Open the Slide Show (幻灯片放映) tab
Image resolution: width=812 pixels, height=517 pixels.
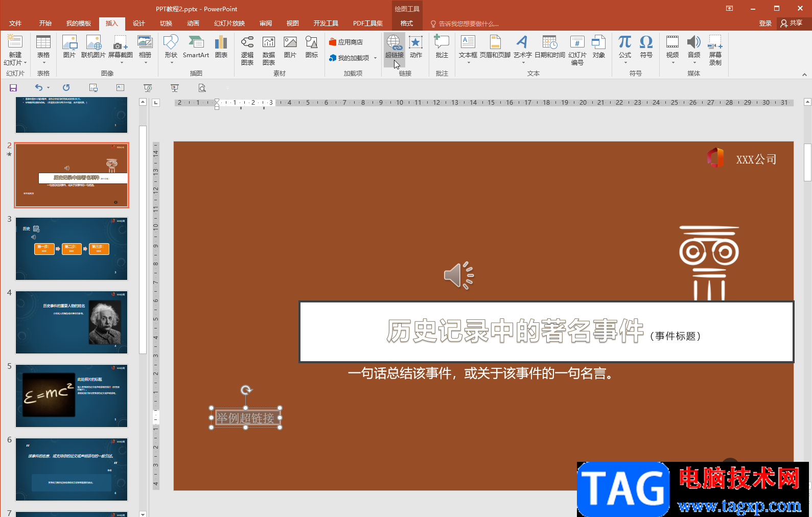point(229,24)
